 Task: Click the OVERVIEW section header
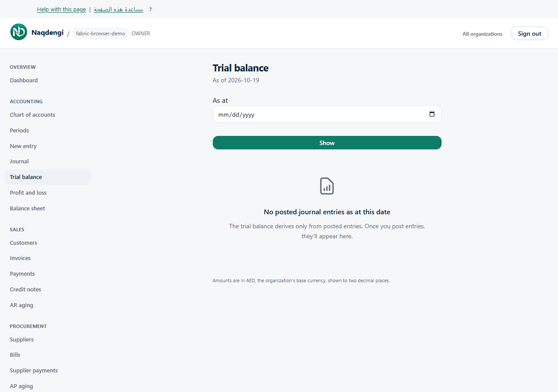(x=23, y=67)
